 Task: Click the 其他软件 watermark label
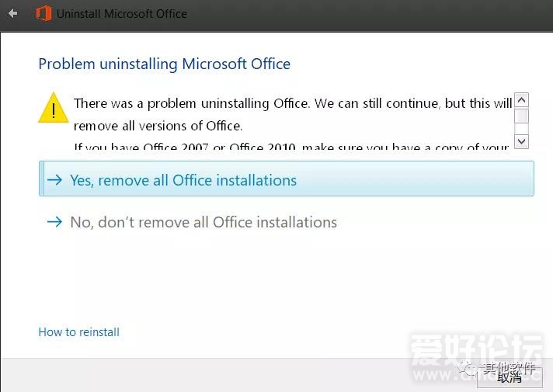point(510,369)
